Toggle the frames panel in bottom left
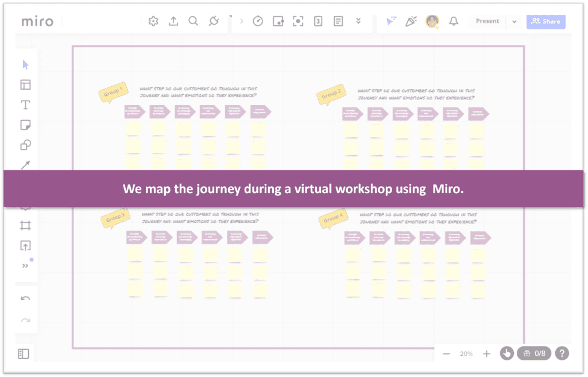The height and width of the screenshot is (377, 588). coord(24,354)
